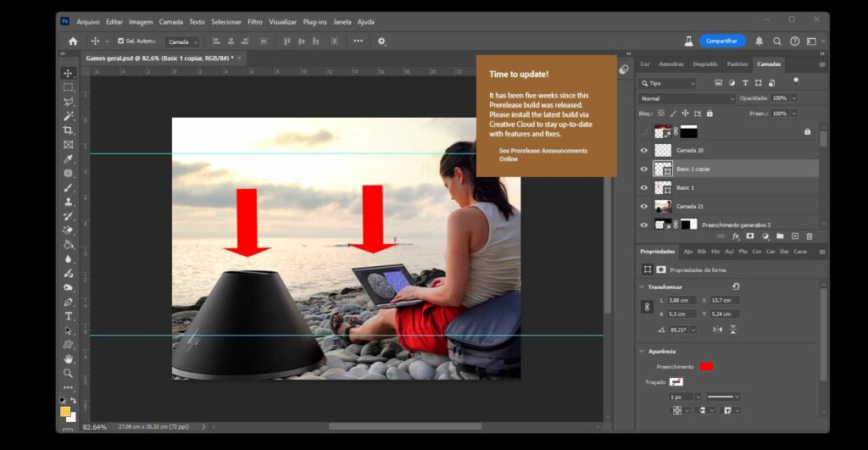Reset transform with the rotate-back icon
Image resolution: width=868 pixels, height=450 pixels.
pyautogui.click(x=736, y=286)
